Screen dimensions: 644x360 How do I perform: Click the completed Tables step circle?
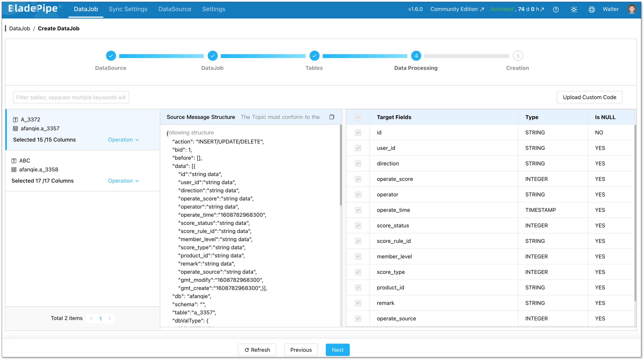click(x=314, y=56)
